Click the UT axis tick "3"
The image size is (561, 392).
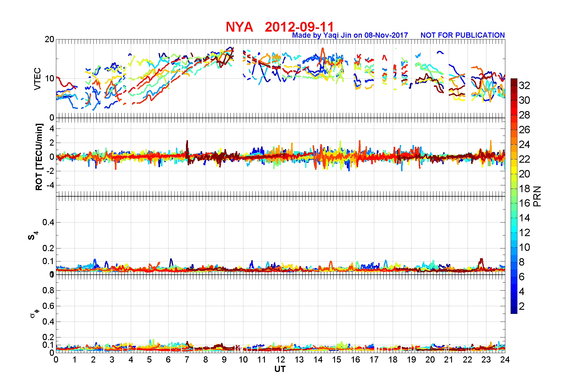112,360
